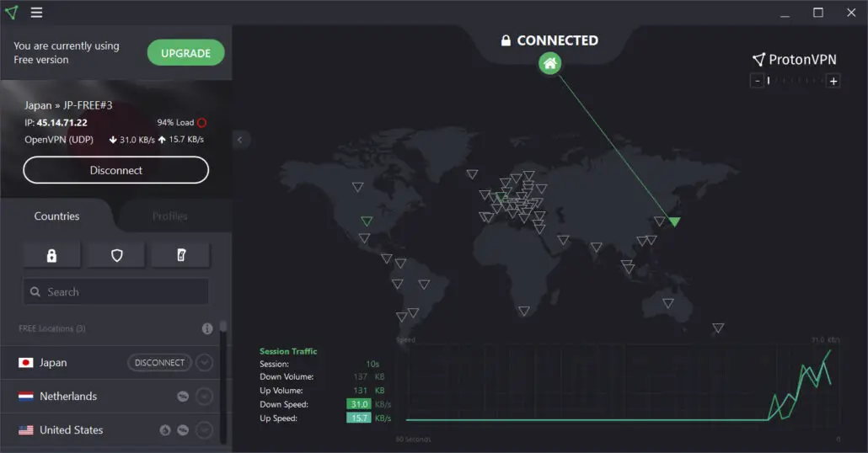
Task: Click the home icon under CONNECTED
Action: 549,64
